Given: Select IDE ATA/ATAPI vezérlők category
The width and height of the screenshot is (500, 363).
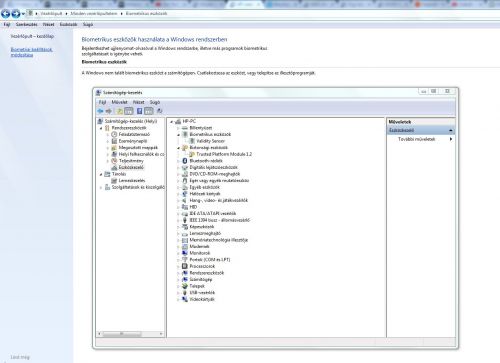Looking at the screenshot, I should pyautogui.click(x=213, y=214).
